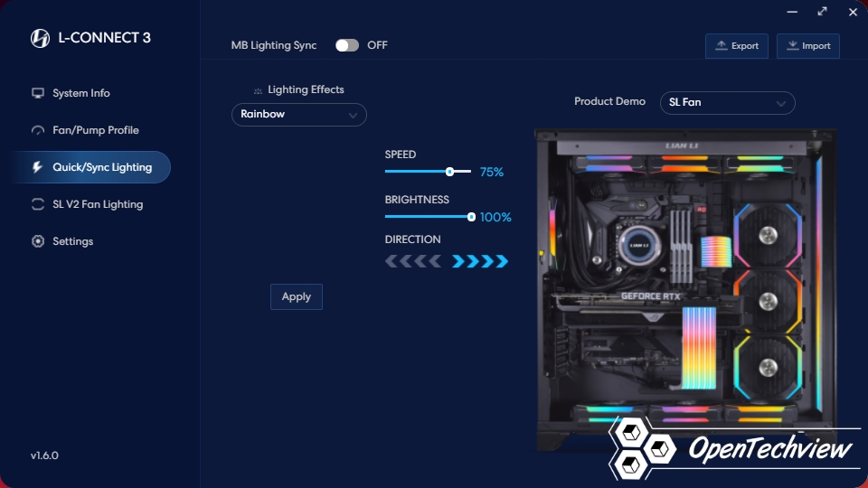Click the Settings gear icon
Screen dimensions: 868x488
pyautogui.click(x=38, y=241)
